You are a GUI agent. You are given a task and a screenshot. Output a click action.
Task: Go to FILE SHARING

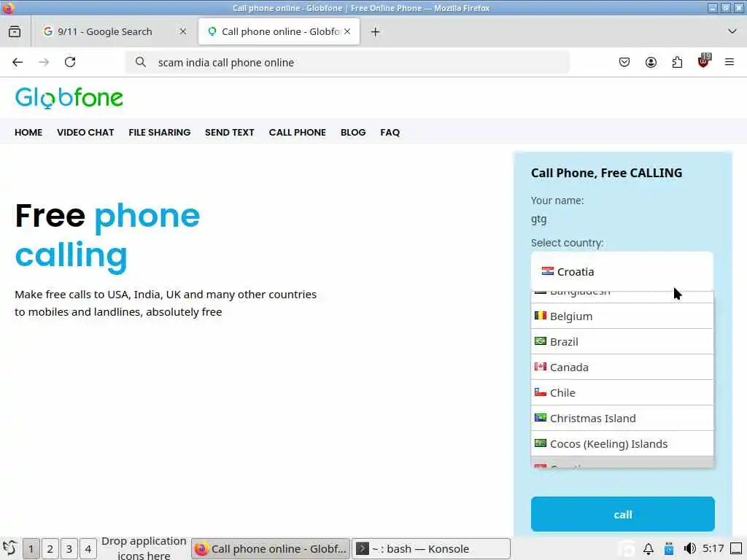(160, 133)
